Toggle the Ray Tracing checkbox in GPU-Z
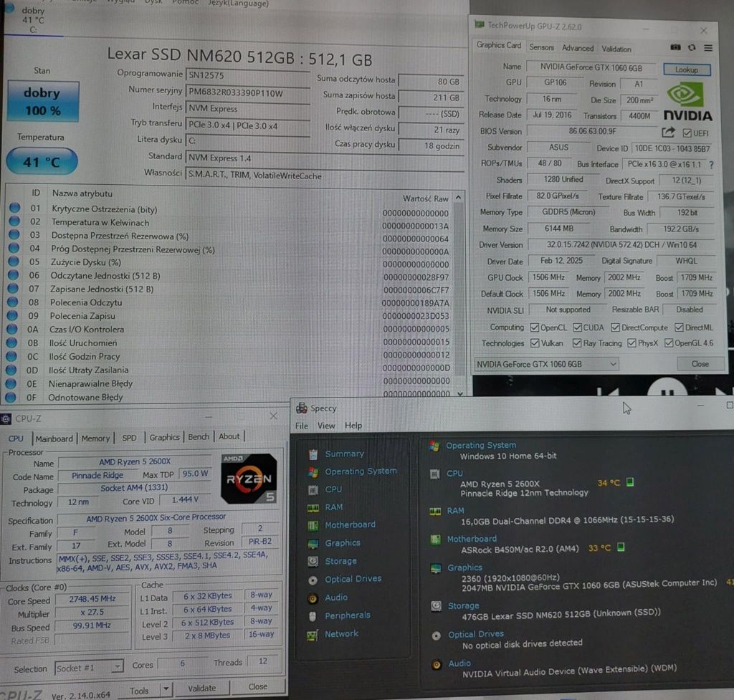 click(x=577, y=343)
